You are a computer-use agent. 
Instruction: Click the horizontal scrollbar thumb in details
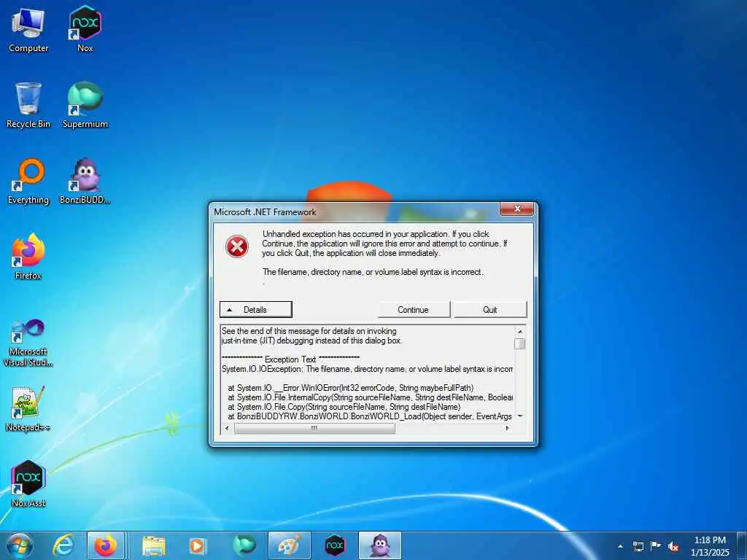point(314,428)
